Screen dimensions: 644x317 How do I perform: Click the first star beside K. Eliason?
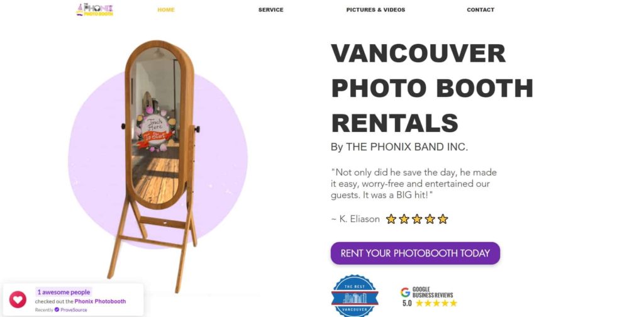pyautogui.click(x=391, y=220)
